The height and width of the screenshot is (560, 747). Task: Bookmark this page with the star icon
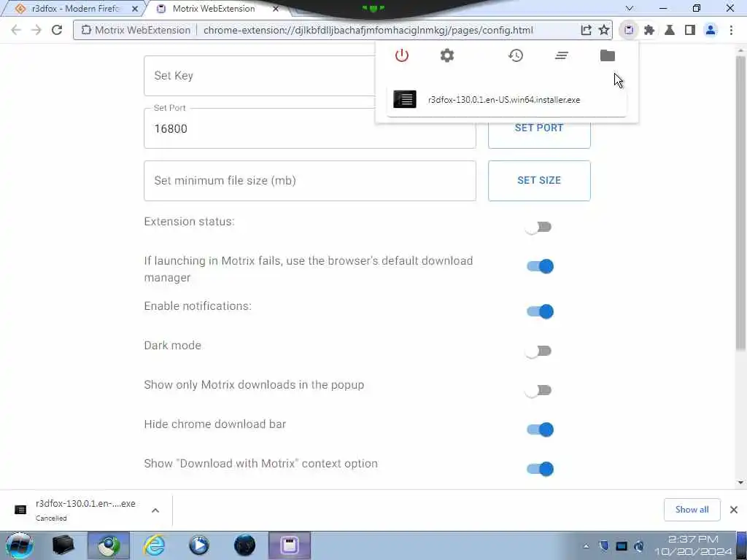tap(604, 30)
